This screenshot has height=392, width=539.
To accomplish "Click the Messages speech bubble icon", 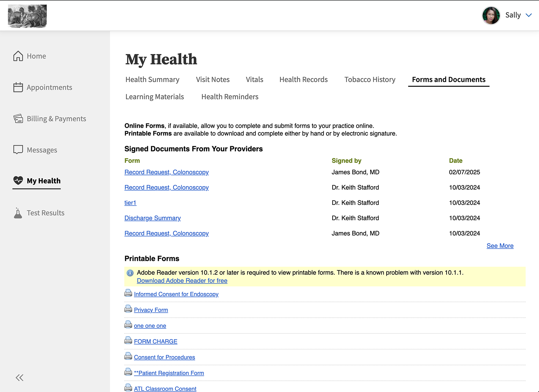I will [18, 150].
